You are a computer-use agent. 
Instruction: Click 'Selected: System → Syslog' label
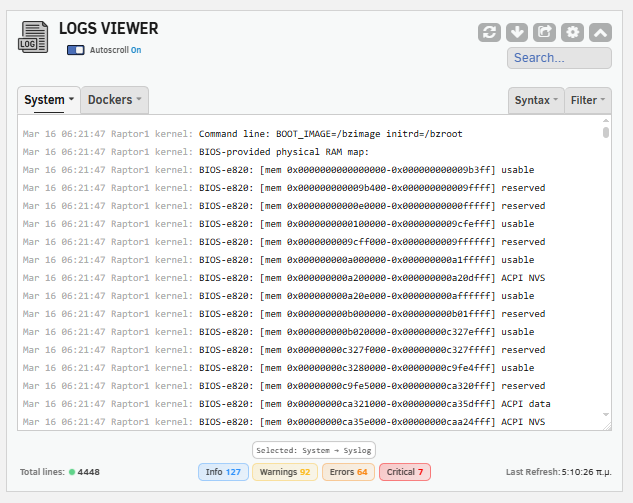pos(314,450)
